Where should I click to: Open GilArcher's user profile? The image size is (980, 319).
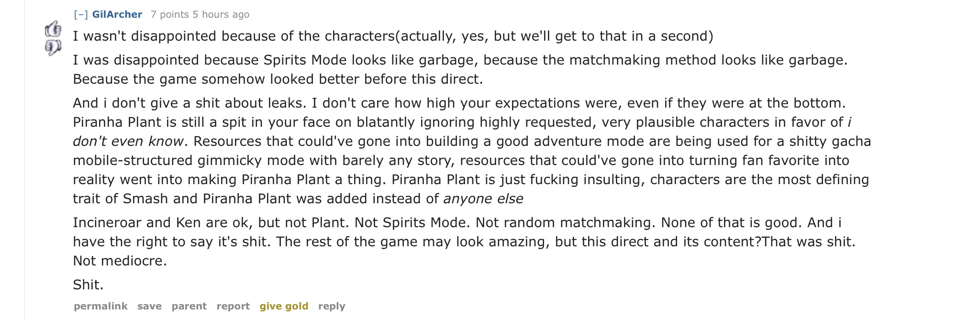point(117,14)
